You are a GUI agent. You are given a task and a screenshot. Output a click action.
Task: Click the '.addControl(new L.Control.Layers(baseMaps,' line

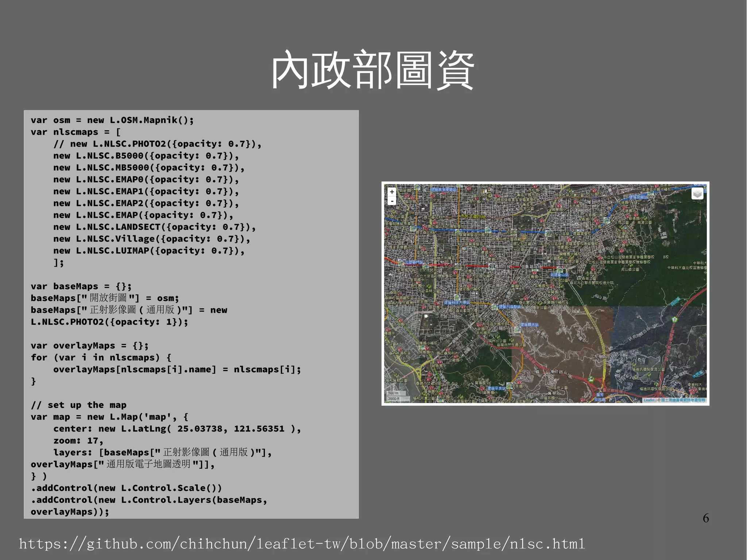click(149, 500)
